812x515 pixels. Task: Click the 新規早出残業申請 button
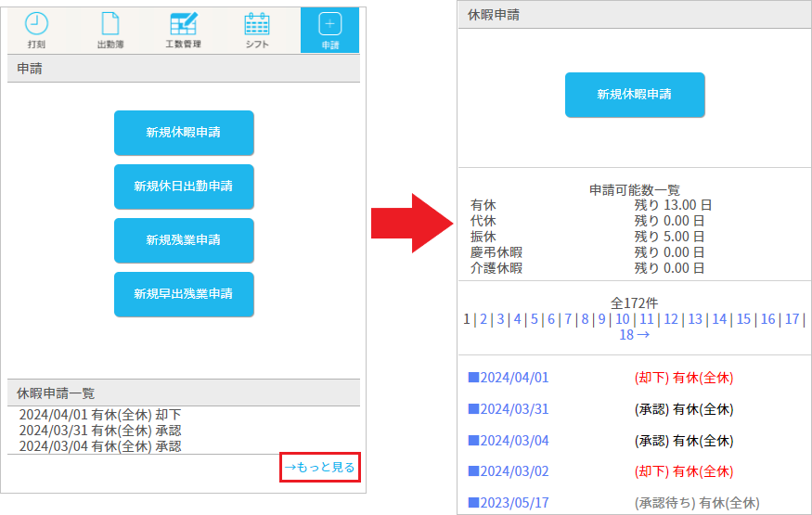tap(184, 294)
